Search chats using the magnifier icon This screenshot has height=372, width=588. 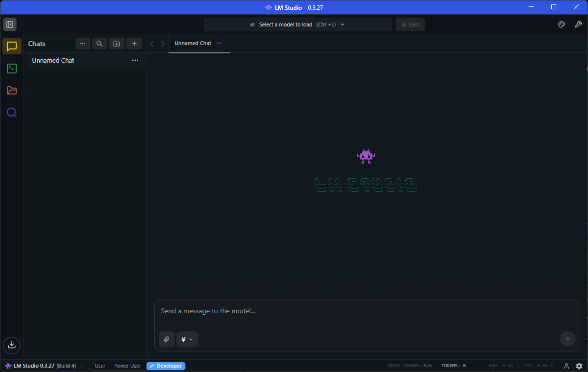click(99, 44)
